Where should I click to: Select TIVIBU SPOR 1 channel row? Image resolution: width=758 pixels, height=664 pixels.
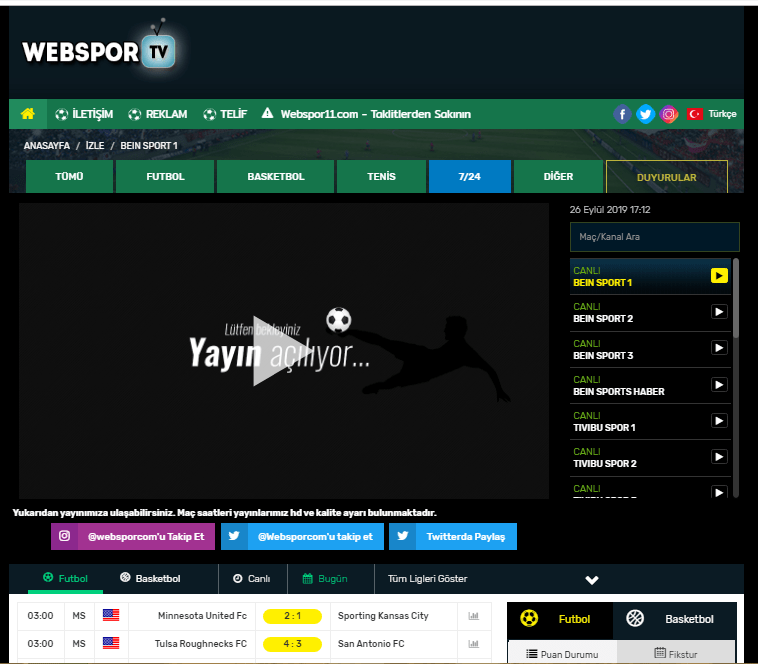click(651, 421)
